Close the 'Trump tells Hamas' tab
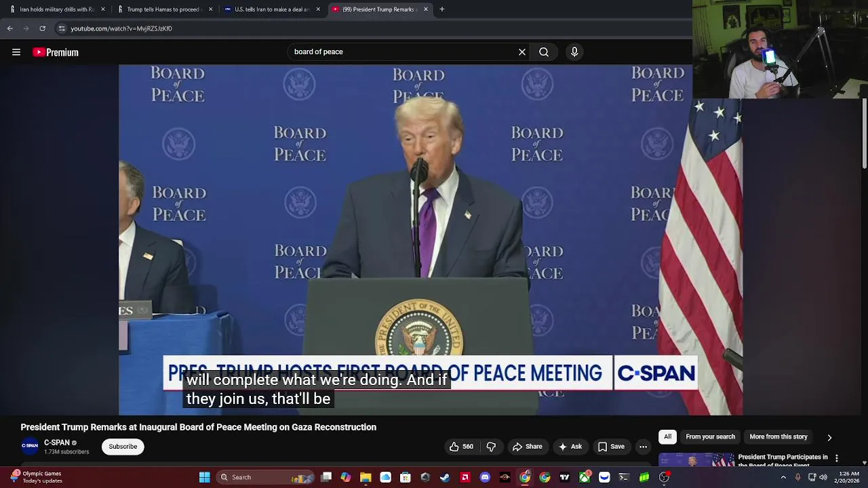This screenshot has height=488, width=868. point(210,9)
